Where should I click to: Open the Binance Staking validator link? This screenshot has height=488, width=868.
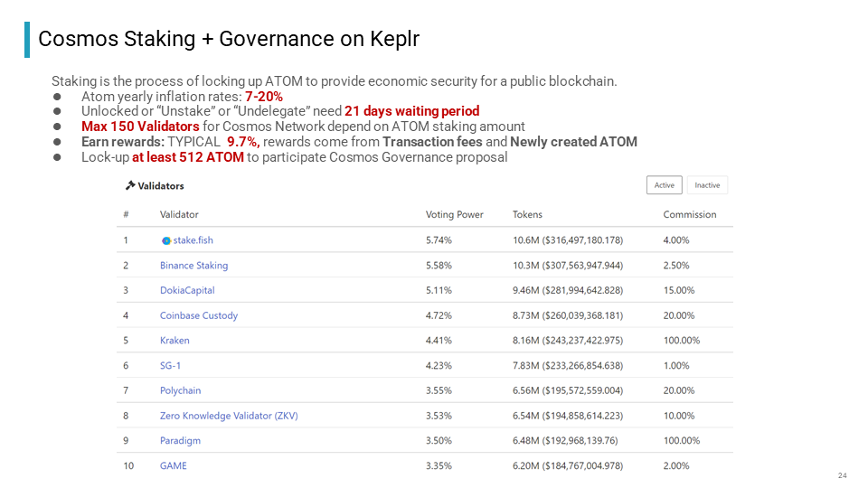[193, 266]
